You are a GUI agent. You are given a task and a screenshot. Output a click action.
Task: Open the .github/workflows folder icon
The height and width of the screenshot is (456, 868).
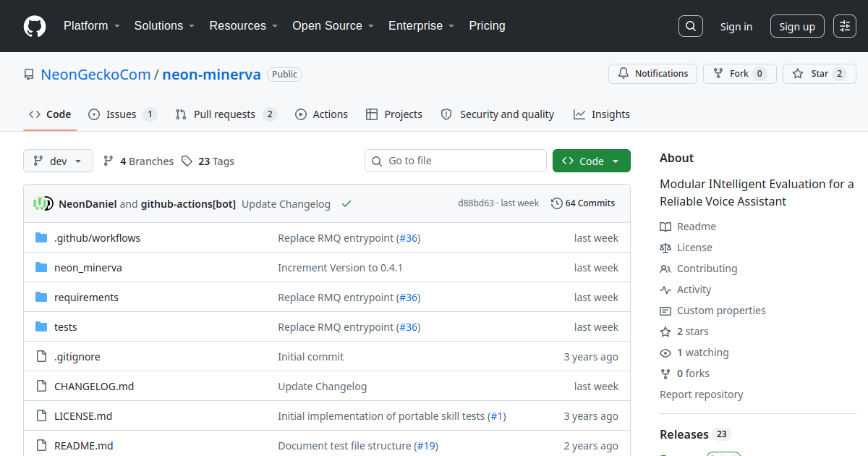click(41, 238)
